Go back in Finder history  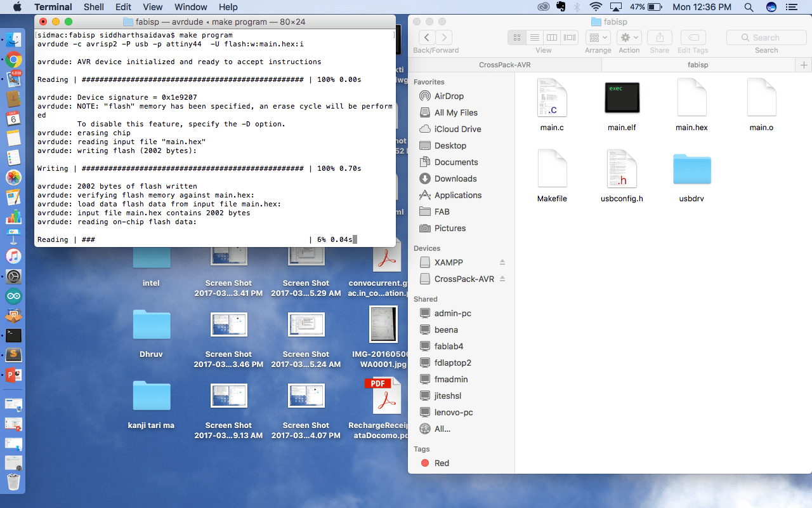click(x=427, y=37)
